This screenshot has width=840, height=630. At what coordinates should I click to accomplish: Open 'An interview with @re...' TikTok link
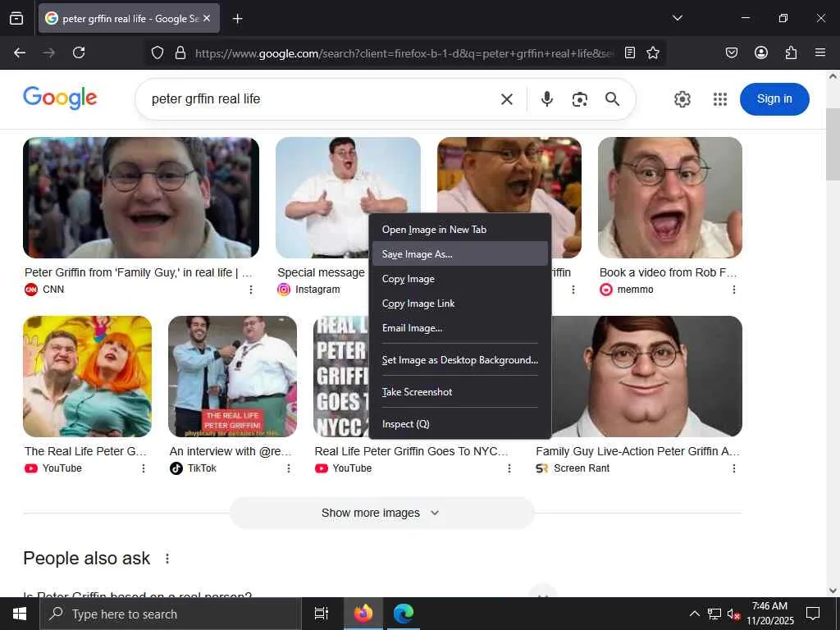[x=231, y=451]
